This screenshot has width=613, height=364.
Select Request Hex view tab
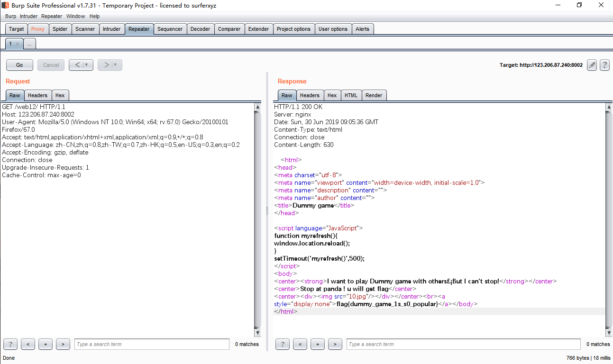coord(60,95)
